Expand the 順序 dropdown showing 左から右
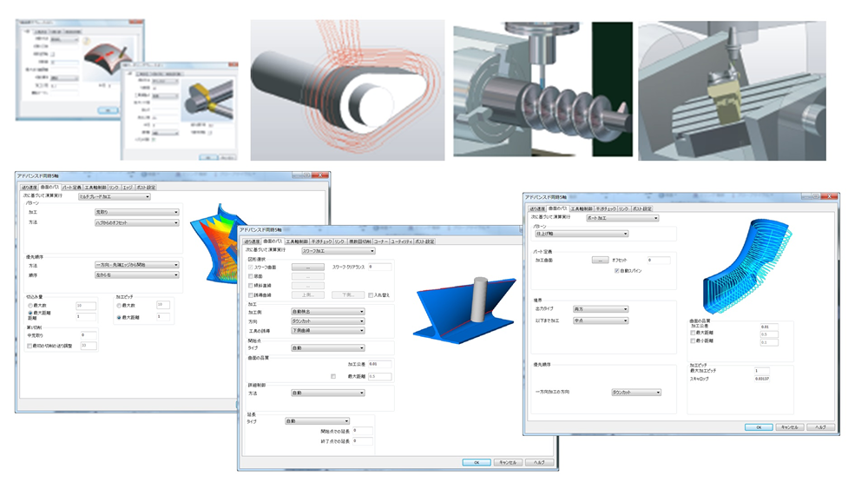This screenshot has height=489, width=868. click(x=135, y=275)
